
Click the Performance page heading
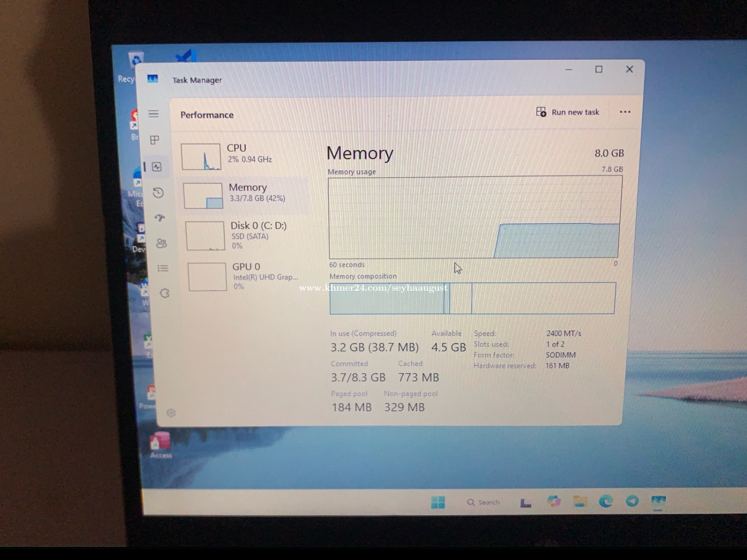(207, 115)
